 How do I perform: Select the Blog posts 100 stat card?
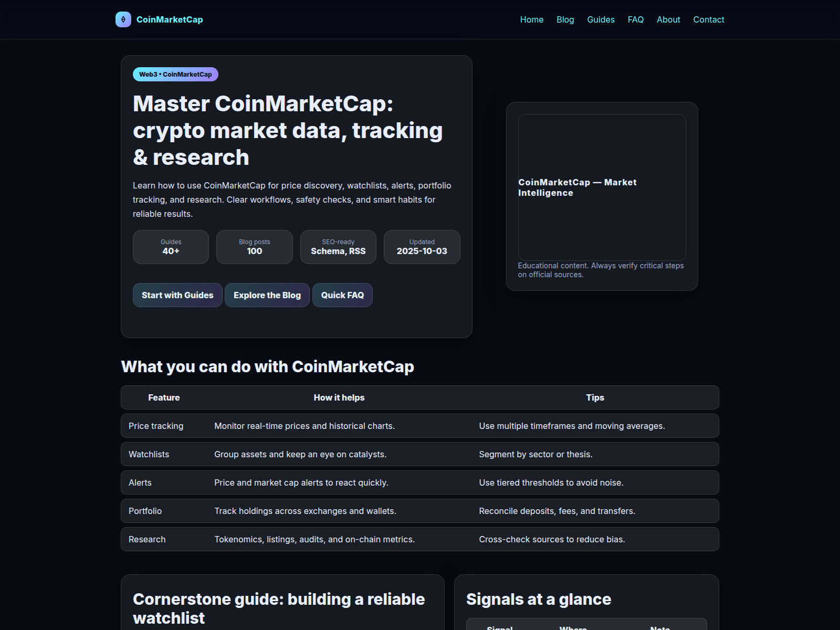point(255,247)
